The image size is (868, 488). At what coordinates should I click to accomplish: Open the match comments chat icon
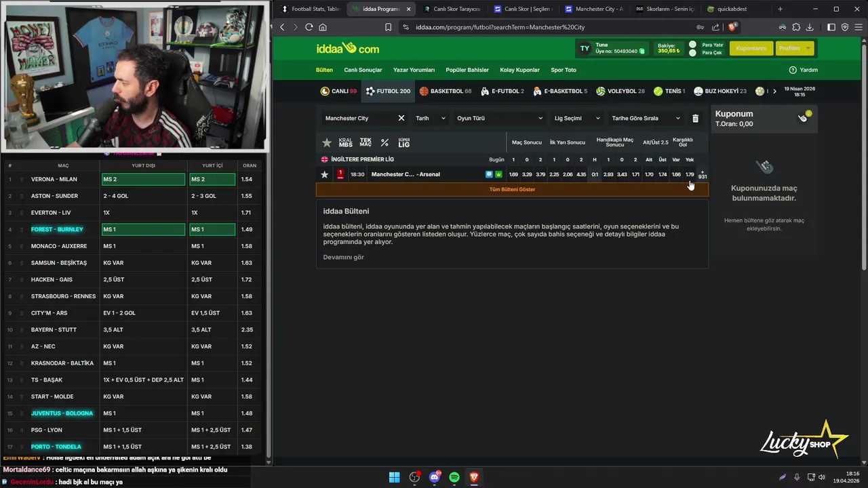point(489,174)
